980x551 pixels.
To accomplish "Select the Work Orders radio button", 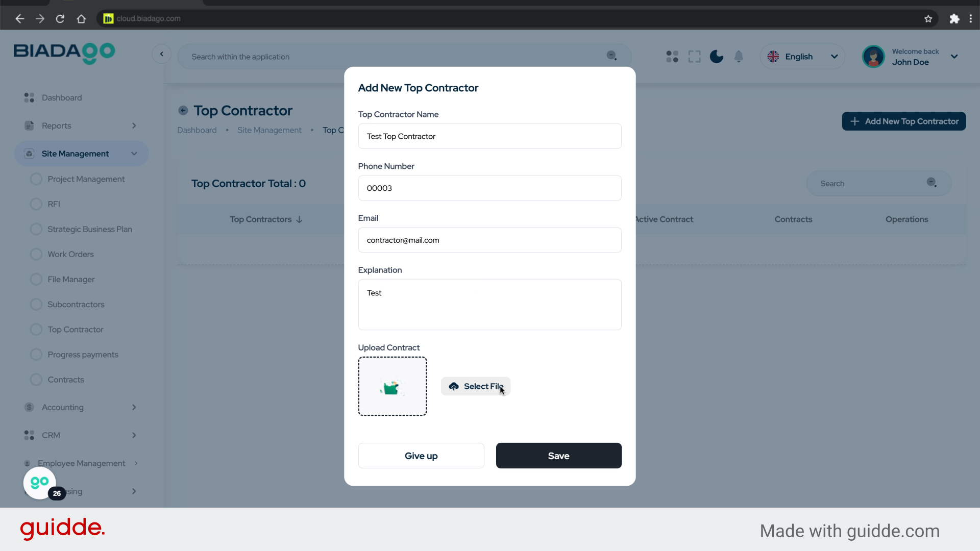I will click(36, 254).
